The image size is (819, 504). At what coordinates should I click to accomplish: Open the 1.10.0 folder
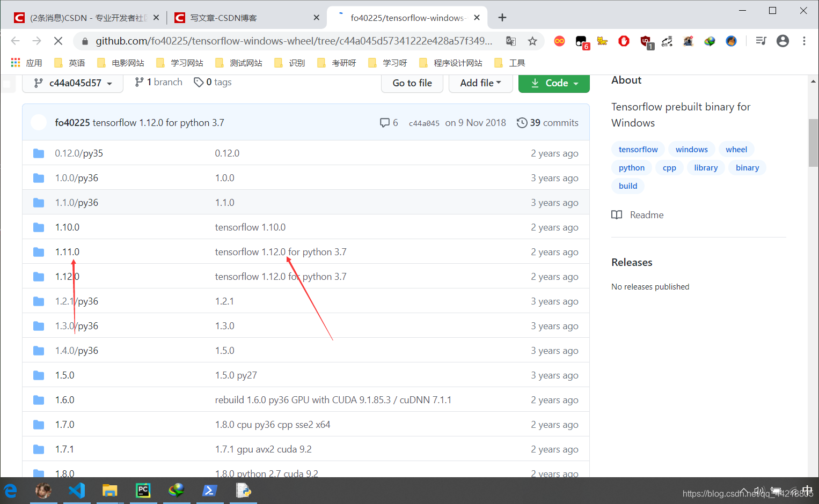67,227
